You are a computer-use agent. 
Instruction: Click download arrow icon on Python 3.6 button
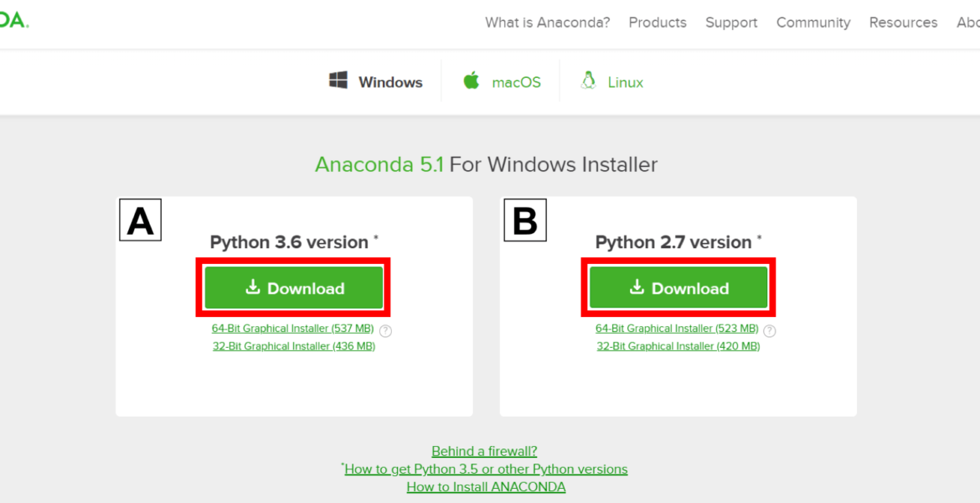click(x=252, y=288)
